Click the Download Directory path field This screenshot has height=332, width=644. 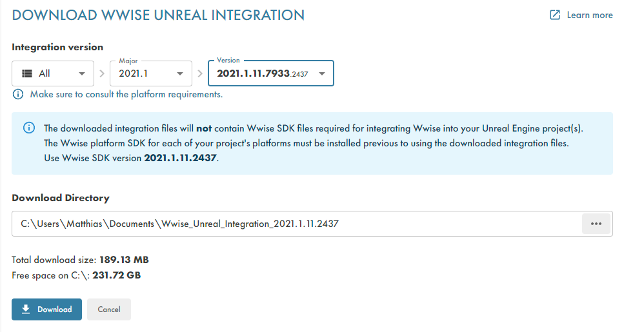tap(297, 224)
